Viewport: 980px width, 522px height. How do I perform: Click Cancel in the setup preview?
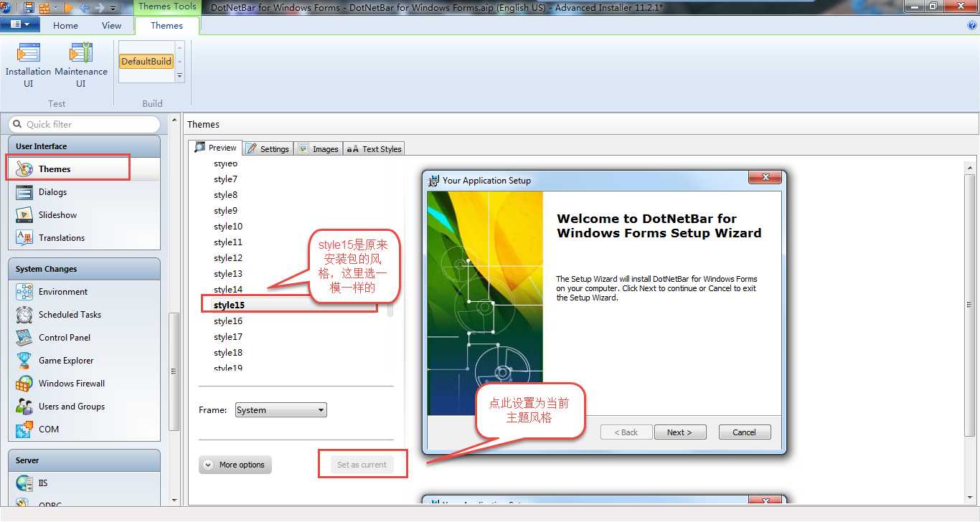[x=744, y=432]
